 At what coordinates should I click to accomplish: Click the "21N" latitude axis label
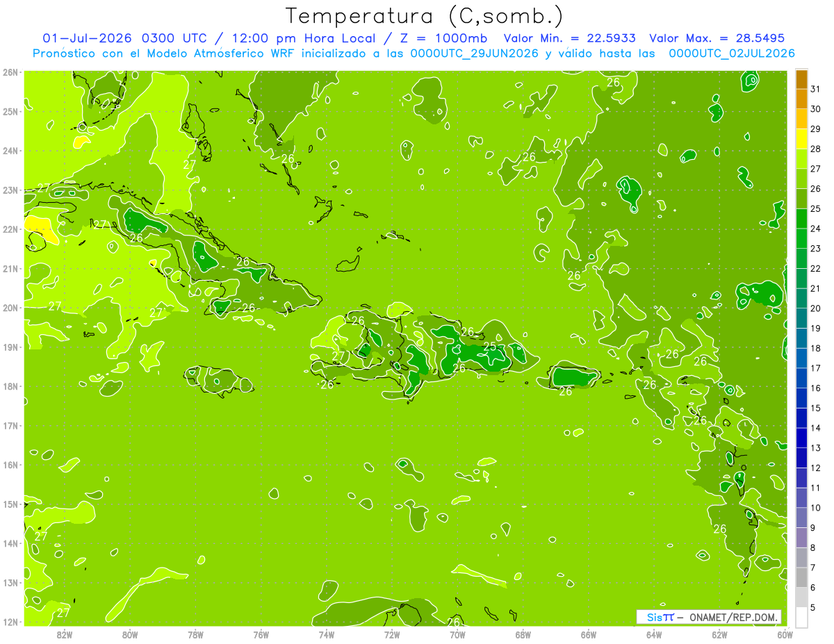(x=10, y=268)
